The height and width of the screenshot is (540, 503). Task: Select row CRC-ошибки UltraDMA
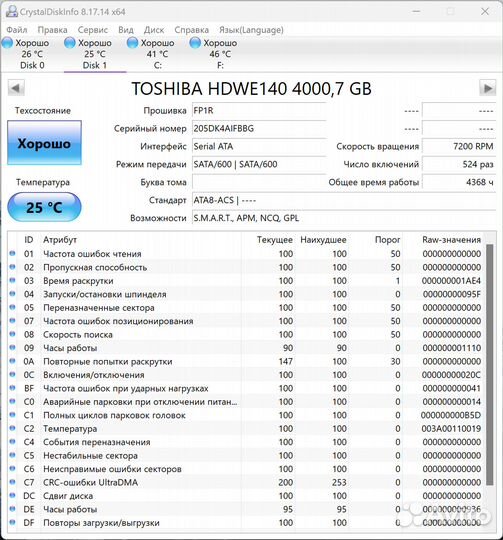coord(246,482)
